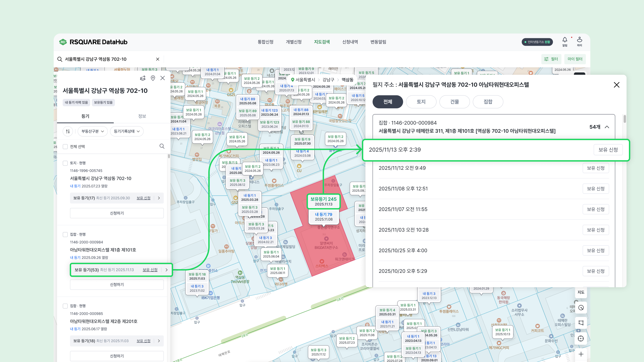Check the 토지 · 현행 item checkbox
The width and height of the screenshot is (644, 362).
tap(65, 163)
